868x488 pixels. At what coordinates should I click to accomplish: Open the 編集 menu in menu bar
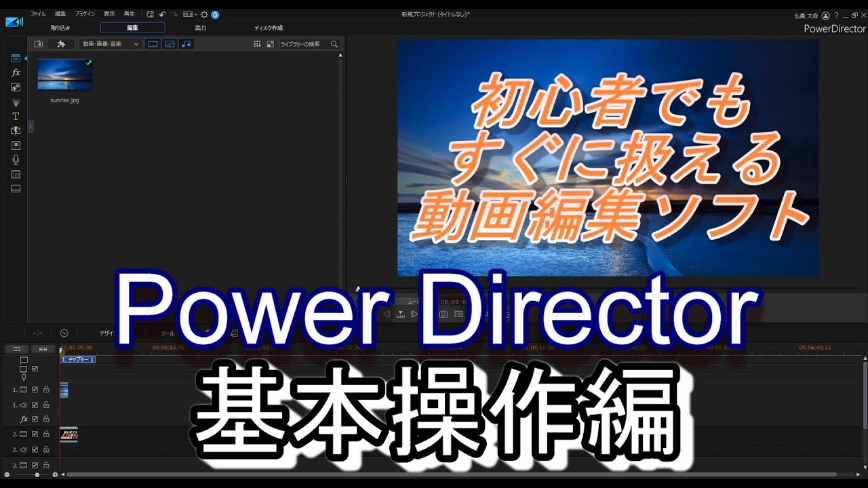click(x=60, y=14)
